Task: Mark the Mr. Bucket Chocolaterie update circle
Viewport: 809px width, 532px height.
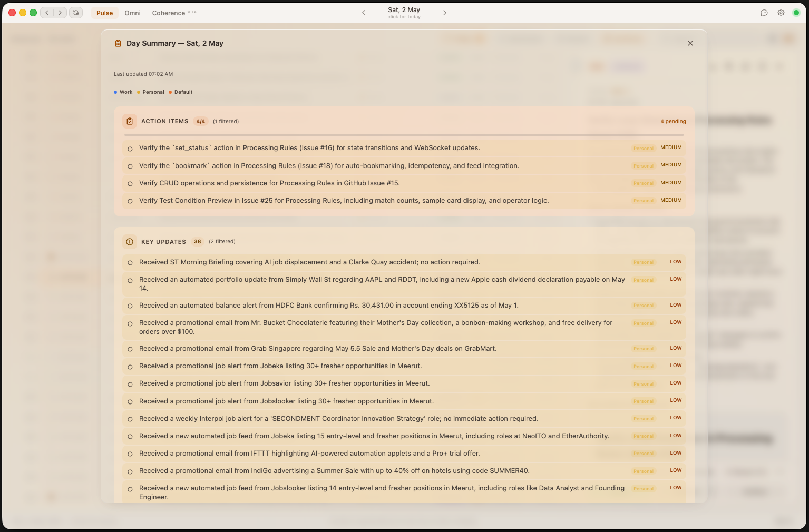Action: point(130,324)
